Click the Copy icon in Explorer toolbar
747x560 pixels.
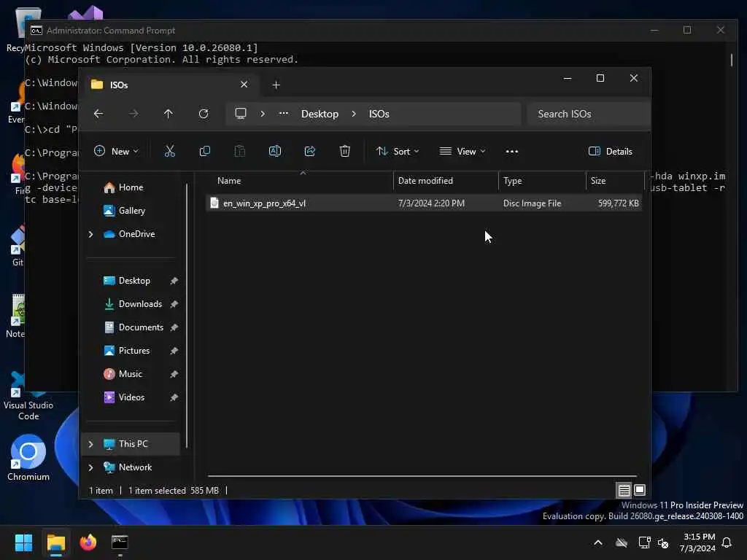[205, 152]
